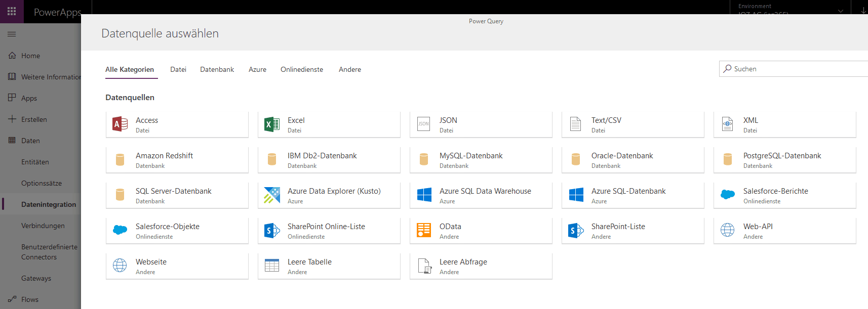This screenshot has width=868, height=309.
Task: Choose the Leere Tabelle table icon
Action: tap(272, 266)
